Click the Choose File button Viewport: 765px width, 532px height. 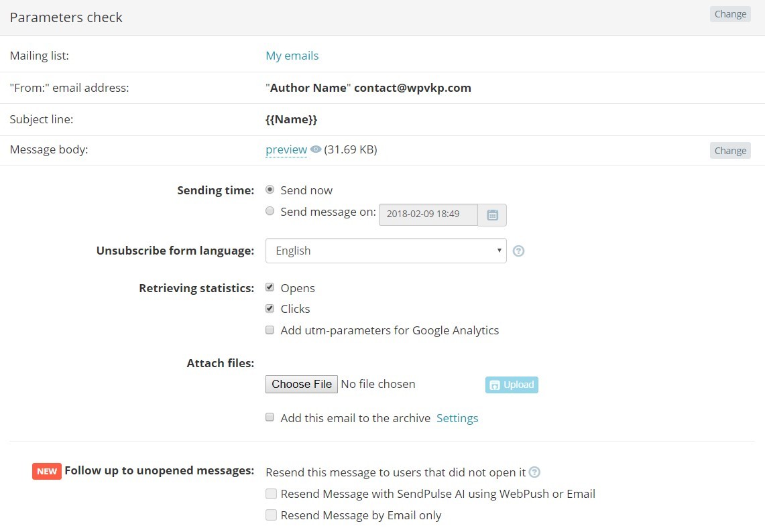click(x=302, y=384)
